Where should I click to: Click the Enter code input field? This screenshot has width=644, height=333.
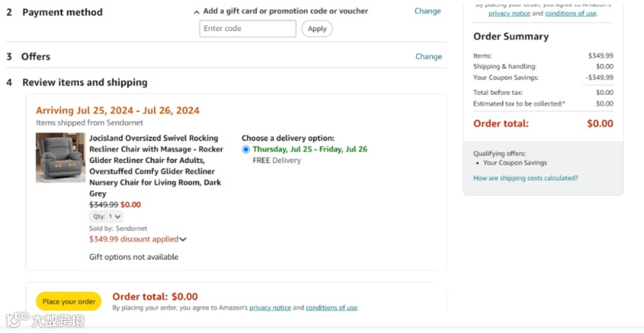click(247, 29)
